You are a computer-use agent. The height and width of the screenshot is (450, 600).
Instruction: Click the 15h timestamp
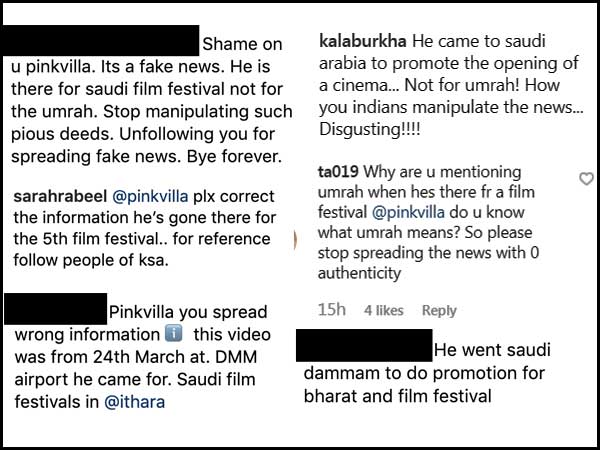tap(332, 310)
